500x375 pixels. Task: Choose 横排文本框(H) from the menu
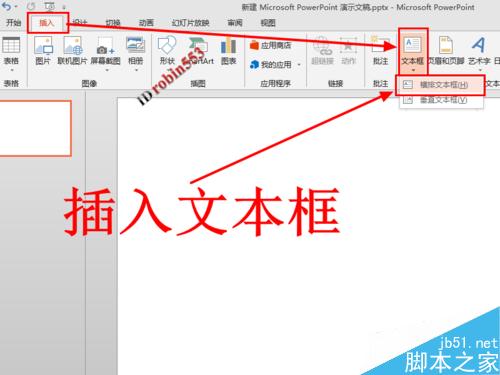coord(441,85)
